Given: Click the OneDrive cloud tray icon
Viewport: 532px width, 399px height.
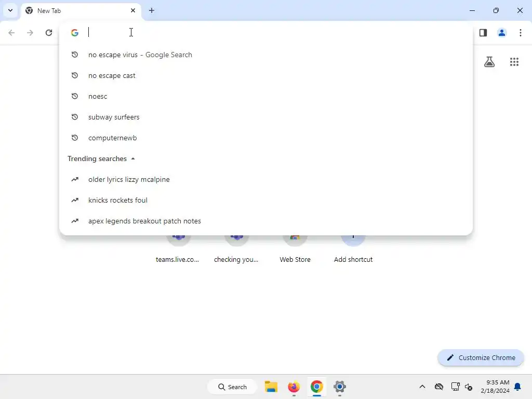Looking at the screenshot, I should coord(439,387).
